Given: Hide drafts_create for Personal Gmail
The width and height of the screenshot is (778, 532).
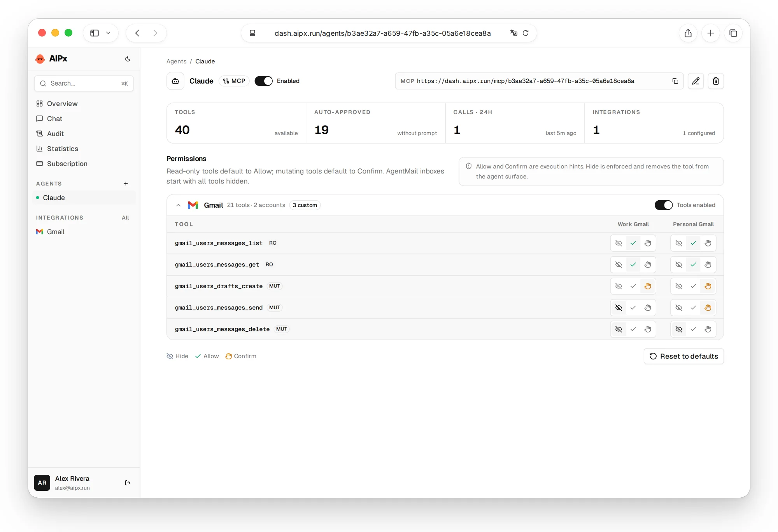Looking at the screenshot, I should click(679, 286).
